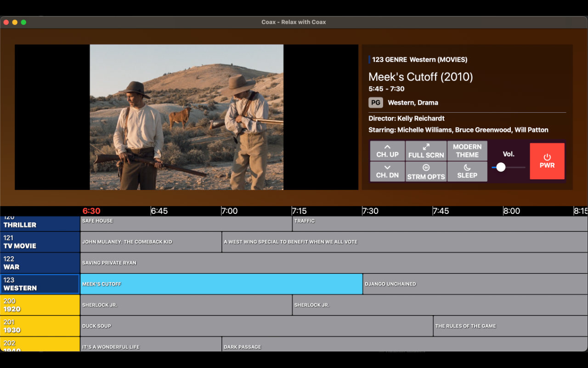588x368 pixels.
Task: Select channel 120 THRILLER
Action: [x=40, y=223]
